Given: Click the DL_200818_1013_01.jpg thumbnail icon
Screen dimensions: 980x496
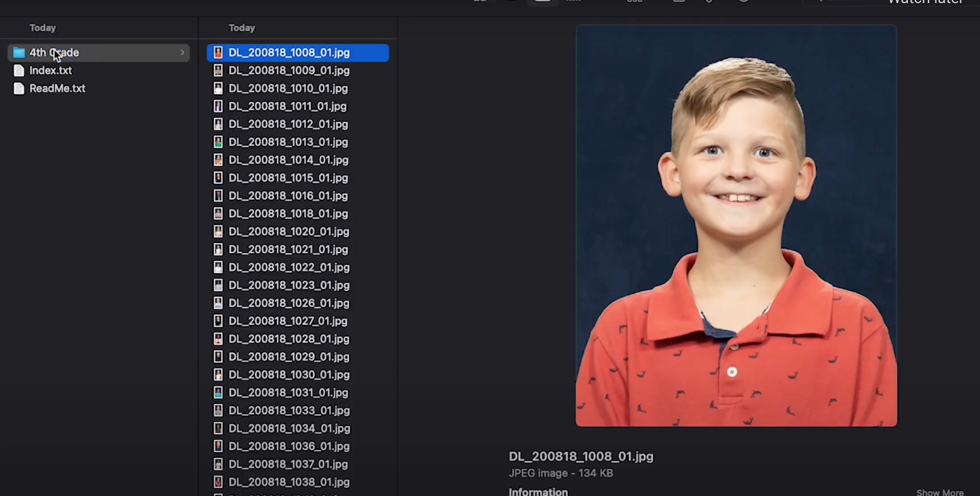Looking at the screenshot, I should point(218,142).
